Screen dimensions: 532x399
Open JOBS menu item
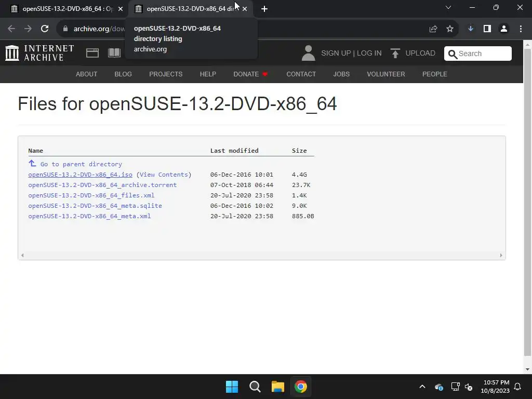click(341, 74)
